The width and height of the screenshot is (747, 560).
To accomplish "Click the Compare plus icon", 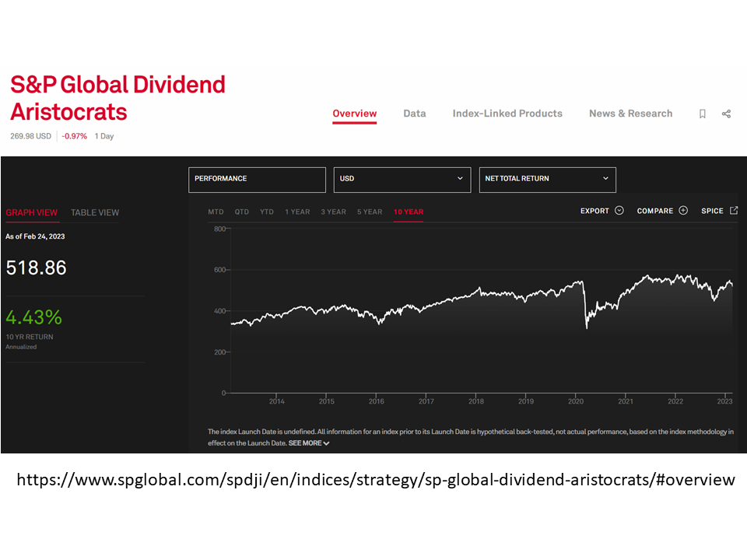I will click(683, 211).
